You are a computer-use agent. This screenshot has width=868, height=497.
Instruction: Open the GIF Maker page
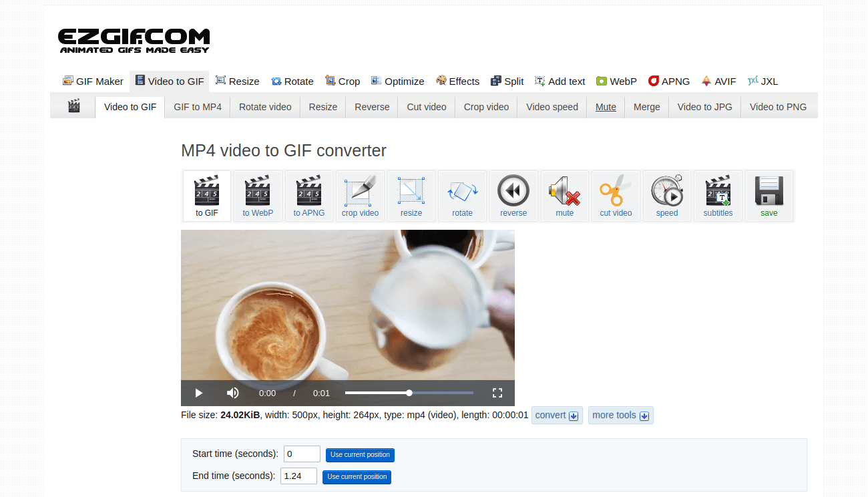(x=93, y=81)
